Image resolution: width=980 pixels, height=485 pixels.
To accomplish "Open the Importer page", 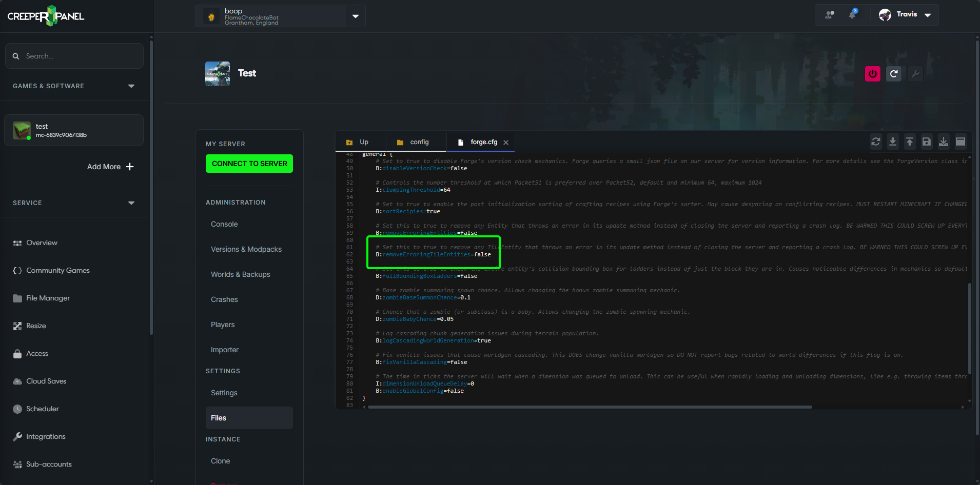I will coord(225,350).
